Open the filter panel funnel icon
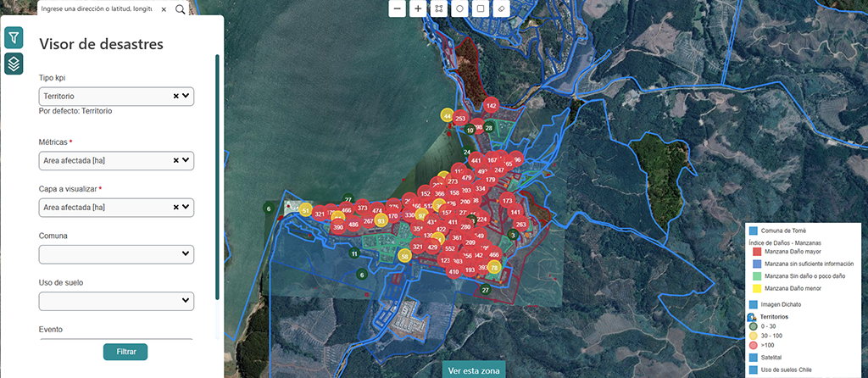This screenshot has width=868, height=378. pos(14,37)
